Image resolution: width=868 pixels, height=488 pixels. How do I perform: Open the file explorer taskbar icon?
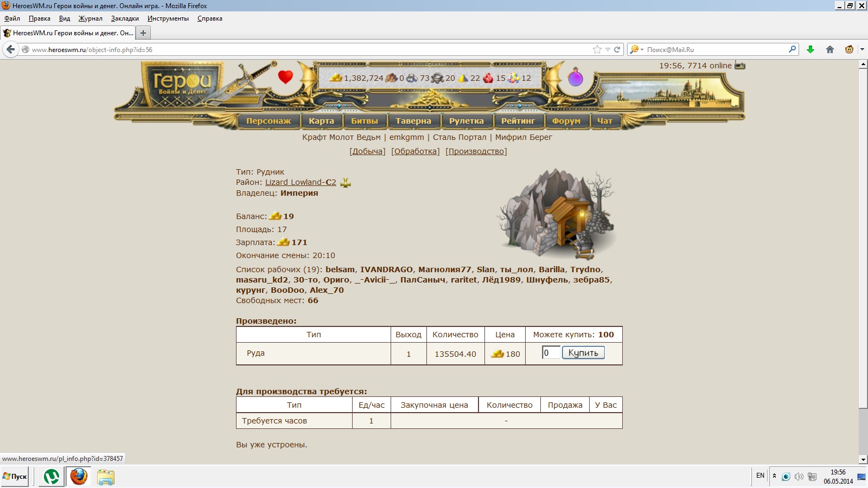[x=106, y=477]
